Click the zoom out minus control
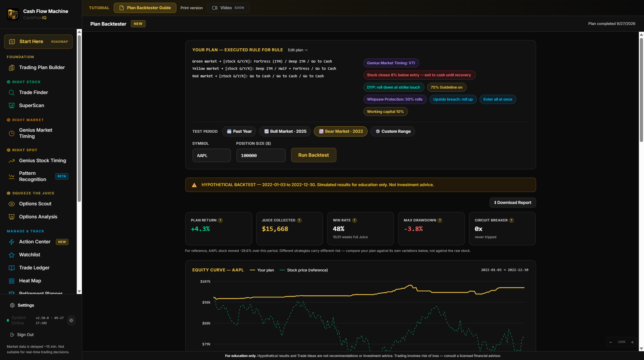 point(611,342)
